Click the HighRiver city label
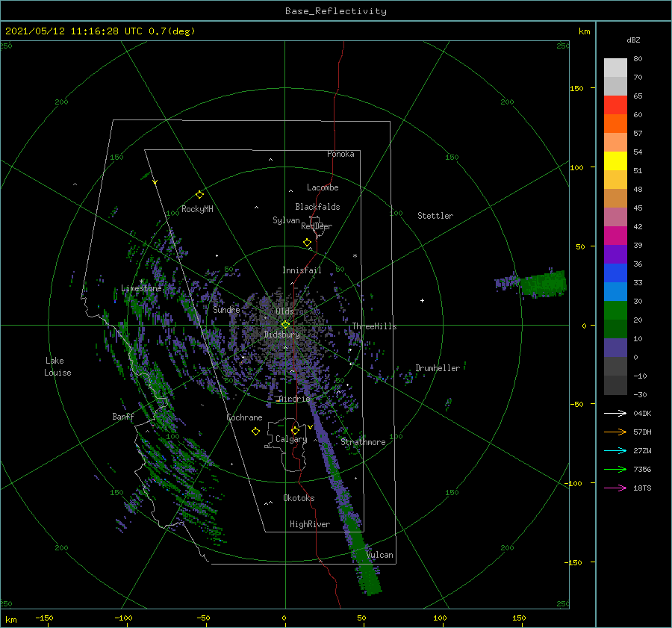Viewport: 672px width, 628px height. [x=310, y=524]
